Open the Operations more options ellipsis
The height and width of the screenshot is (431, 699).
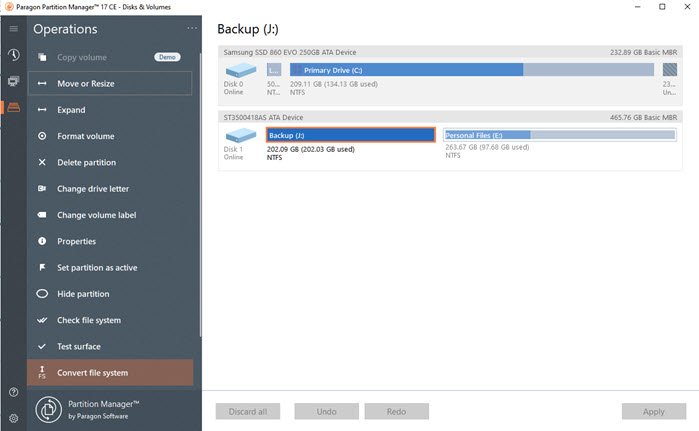coord(192,28)
